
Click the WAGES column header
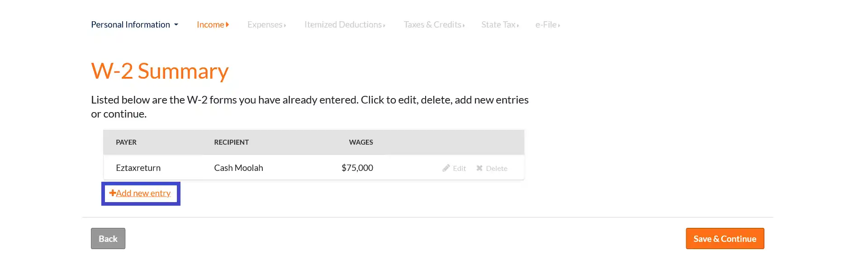361,142
